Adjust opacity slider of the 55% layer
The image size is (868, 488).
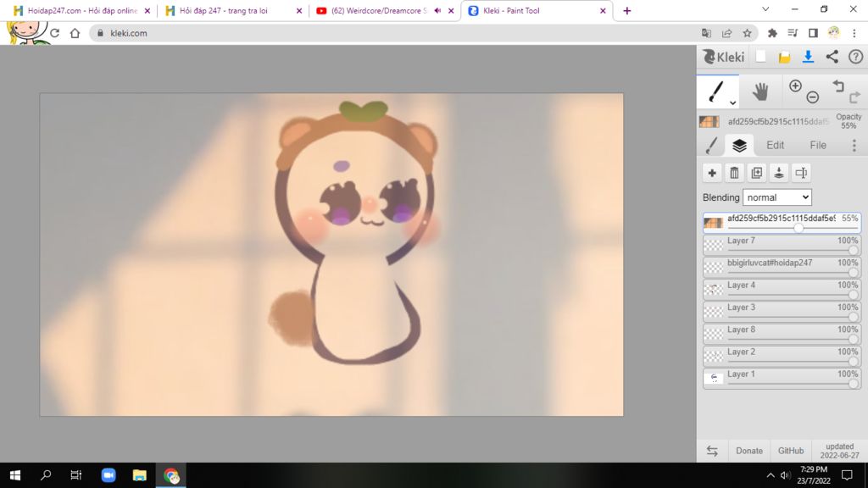(798, 228)
